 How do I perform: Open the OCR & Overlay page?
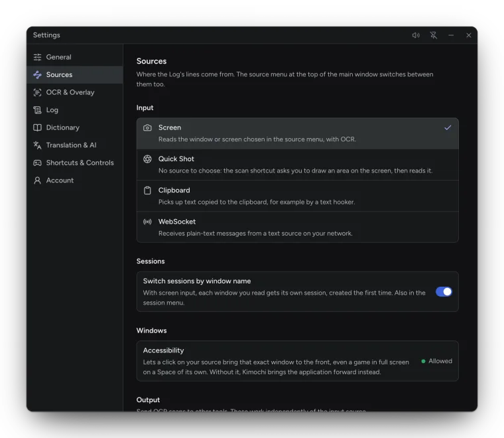(75, 92)
